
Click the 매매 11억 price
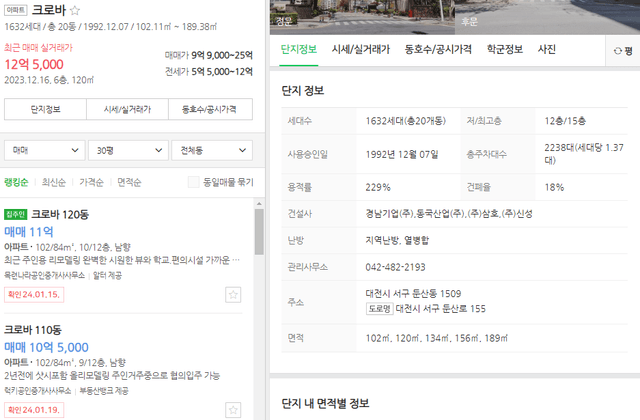click(x=29, y=232)
